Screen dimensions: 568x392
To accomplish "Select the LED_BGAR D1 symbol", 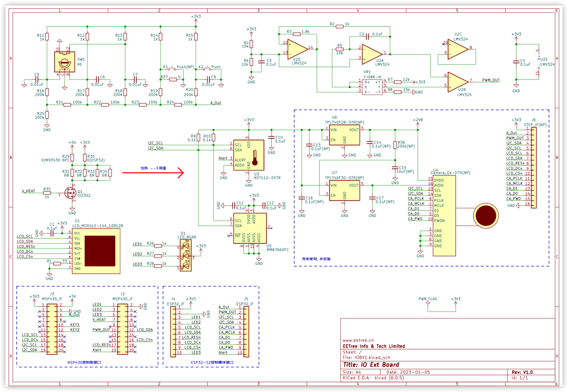I will pos(186,255).
